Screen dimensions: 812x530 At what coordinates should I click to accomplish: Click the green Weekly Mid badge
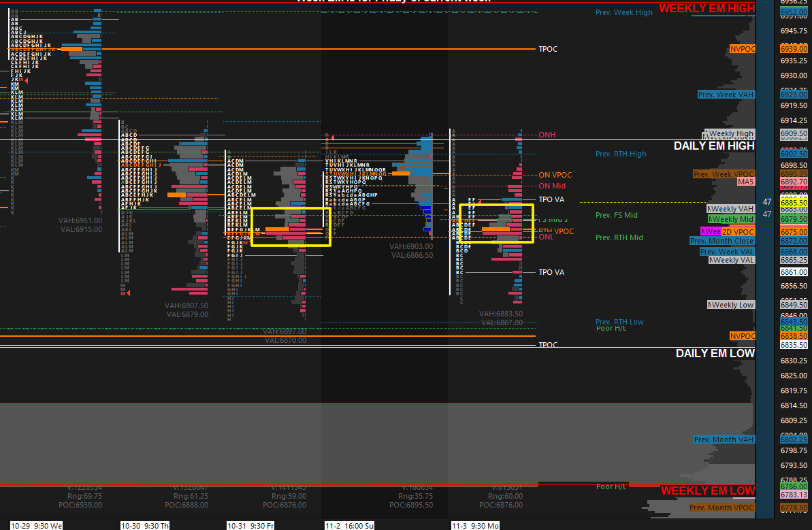click(730, 219)
